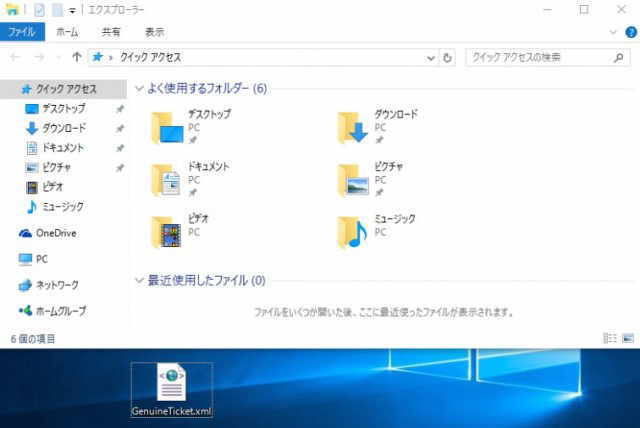Screen dimensions: 640x428
Task: Click pin icon beside sidebar ピクチャ
Action: (120, 168)
